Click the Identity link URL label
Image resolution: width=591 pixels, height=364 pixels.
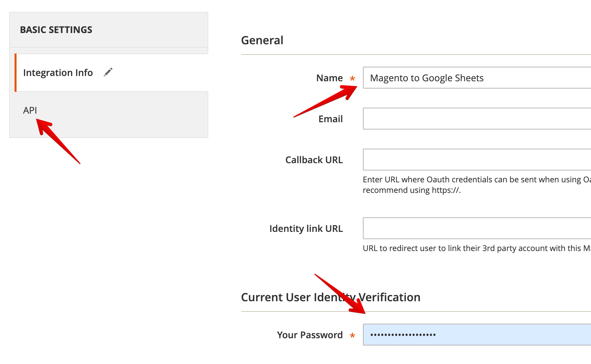pyautogui.click(x=306, y=228)
